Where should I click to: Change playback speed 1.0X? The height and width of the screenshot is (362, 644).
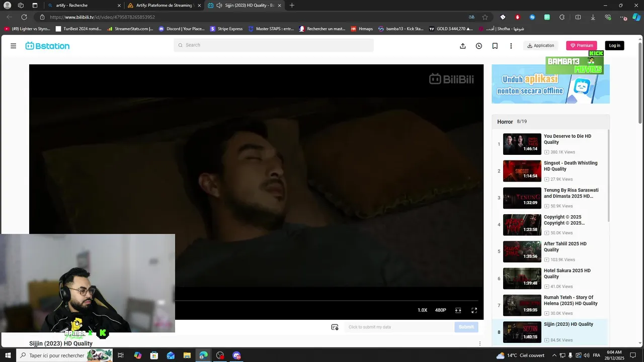(422, 310)
